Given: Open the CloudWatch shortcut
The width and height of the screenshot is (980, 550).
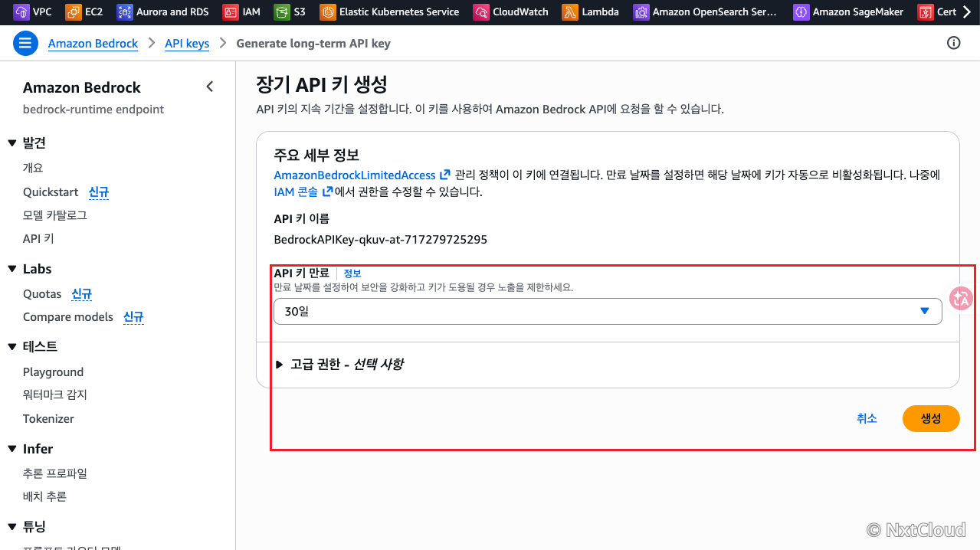Looking at the screenshot, I should coord(511,11).
